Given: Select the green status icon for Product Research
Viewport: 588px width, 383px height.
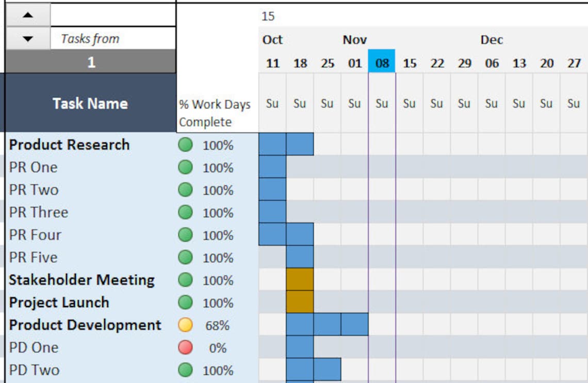Looking at the screenshot, I should click(185, 145).
